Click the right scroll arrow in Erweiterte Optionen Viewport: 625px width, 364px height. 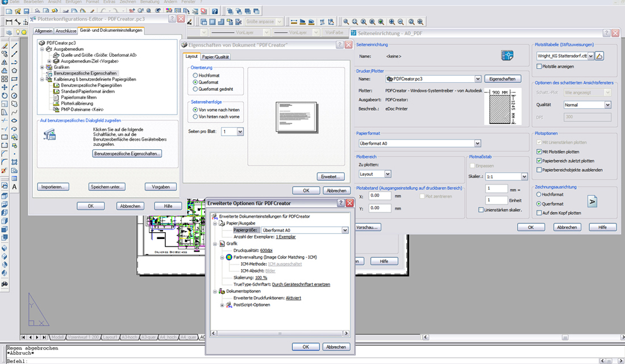(346, 333)
